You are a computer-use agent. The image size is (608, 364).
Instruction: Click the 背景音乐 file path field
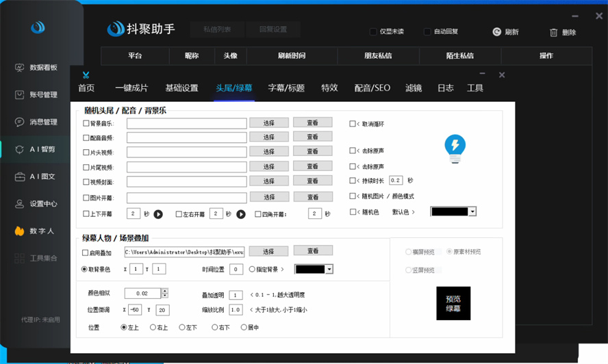coord(186,123)
